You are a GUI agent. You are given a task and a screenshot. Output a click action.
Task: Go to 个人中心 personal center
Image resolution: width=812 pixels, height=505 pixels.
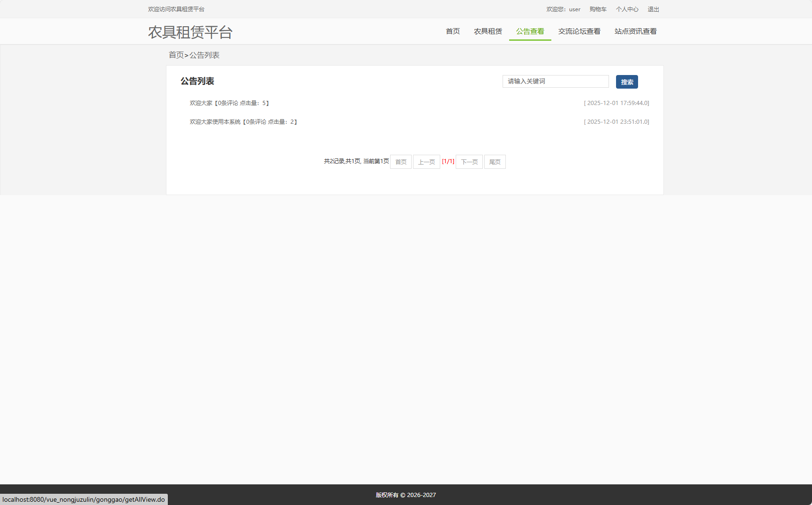pos(627,9)
